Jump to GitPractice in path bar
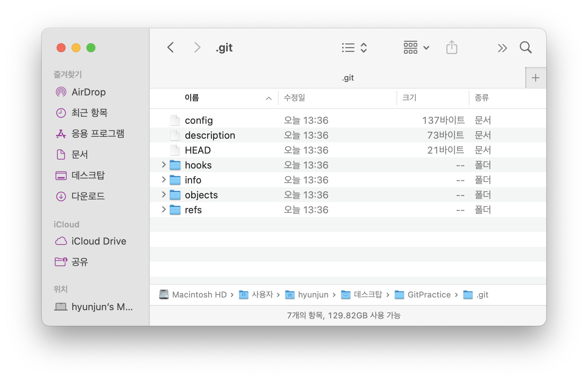Image resolution: width=588 pixels, height=381 pixels. pyautogui.click(x=423, y=295)
